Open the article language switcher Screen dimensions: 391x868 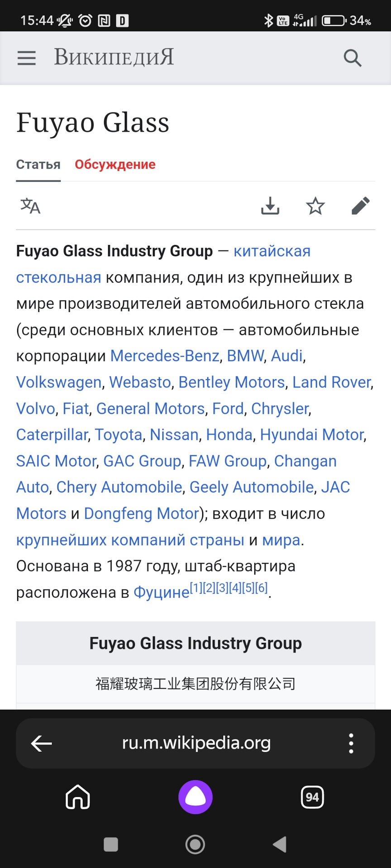30,206
